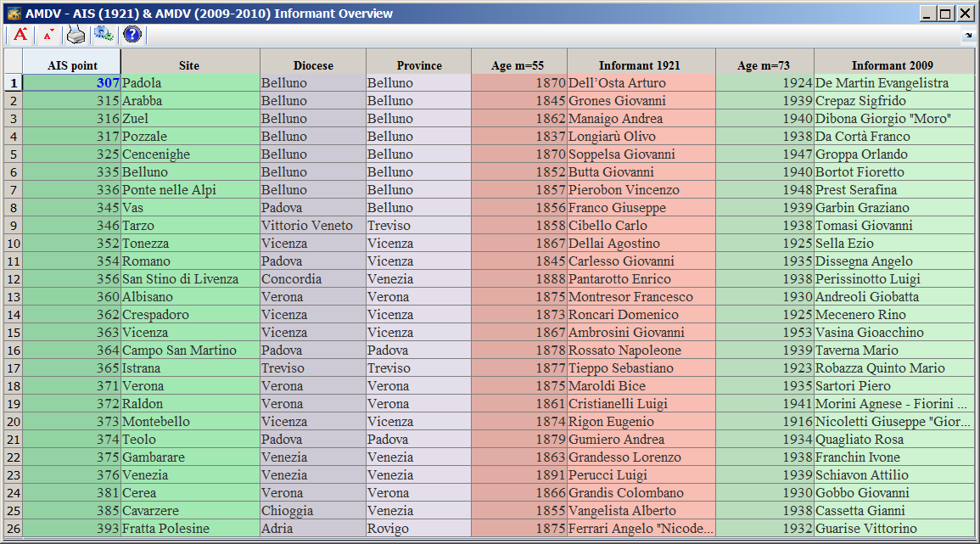Expand the toolbar overflow arrow at right
Screen dimensions: 980x544
(x=969, y=35)
